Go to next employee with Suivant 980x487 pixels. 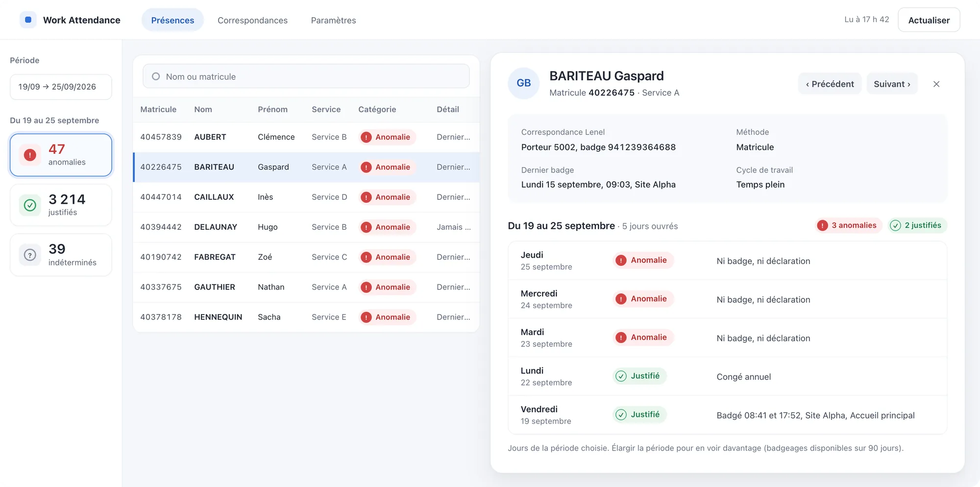tap(892, 84)
